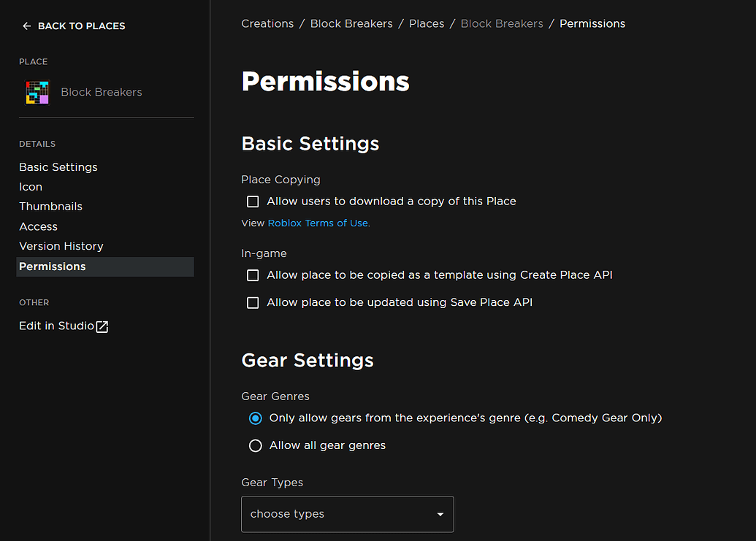
Task: Click the Block Breakers place thumbnail icon
Action: click(x=37, y=91)
